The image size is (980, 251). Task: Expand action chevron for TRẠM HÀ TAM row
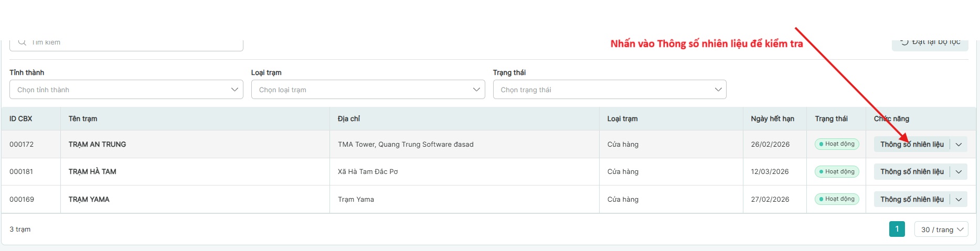click(959, 172)
